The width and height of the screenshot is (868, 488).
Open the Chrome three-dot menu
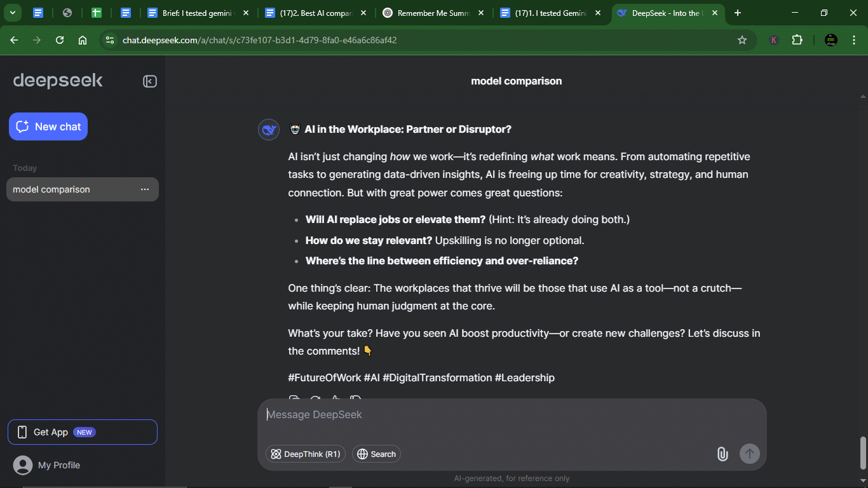853,40
